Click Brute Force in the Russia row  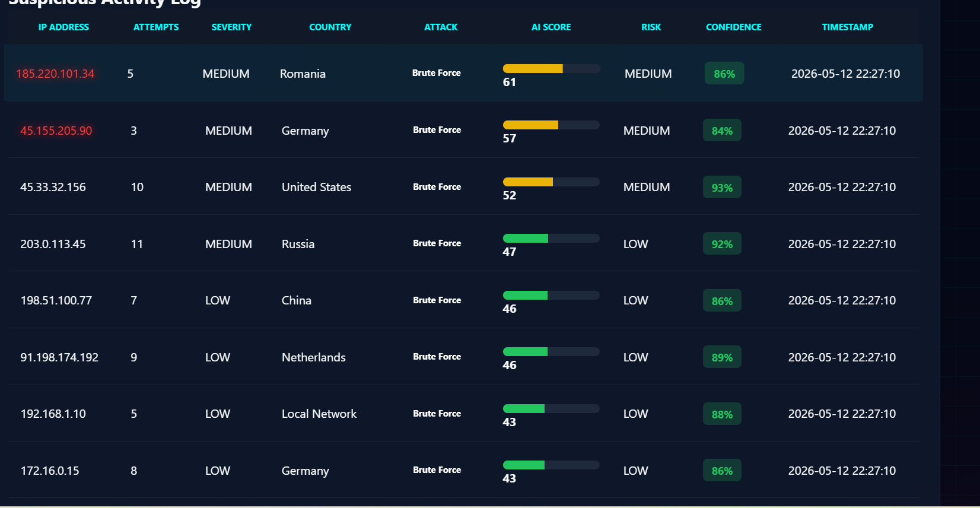(437, 243)
